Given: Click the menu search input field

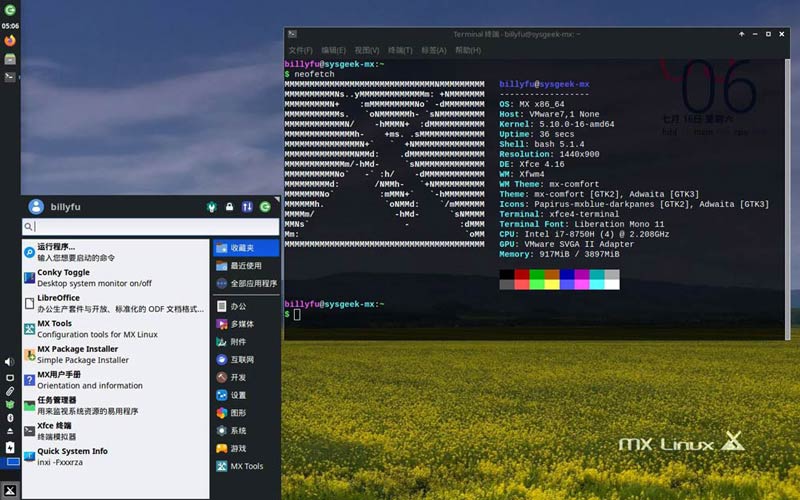Looking at the screenshot, I should point(150,228).
